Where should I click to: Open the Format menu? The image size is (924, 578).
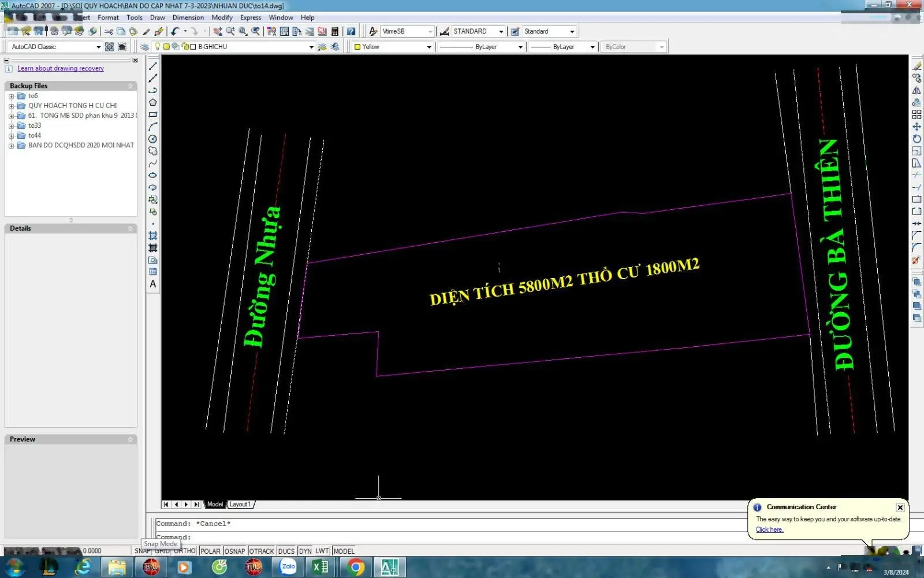pyautogui.click(x=108, y=17)
